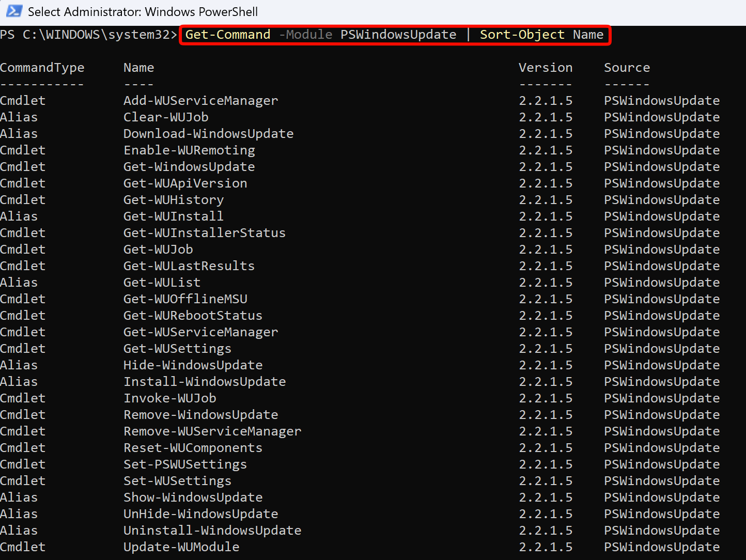This screenshot has width=746, height=560.
Task: Click source 'PSWindowsUpdate' in the Hide-WindowsUpdate row
Action: point(662,365)
